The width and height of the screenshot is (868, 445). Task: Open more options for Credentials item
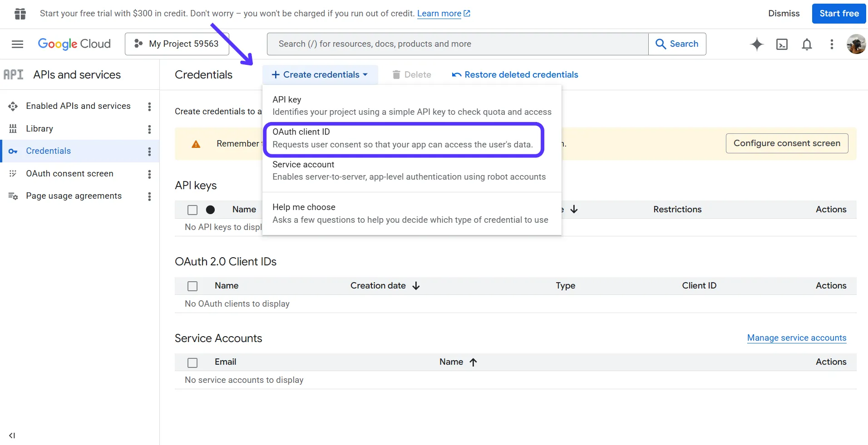click(149, 151)
